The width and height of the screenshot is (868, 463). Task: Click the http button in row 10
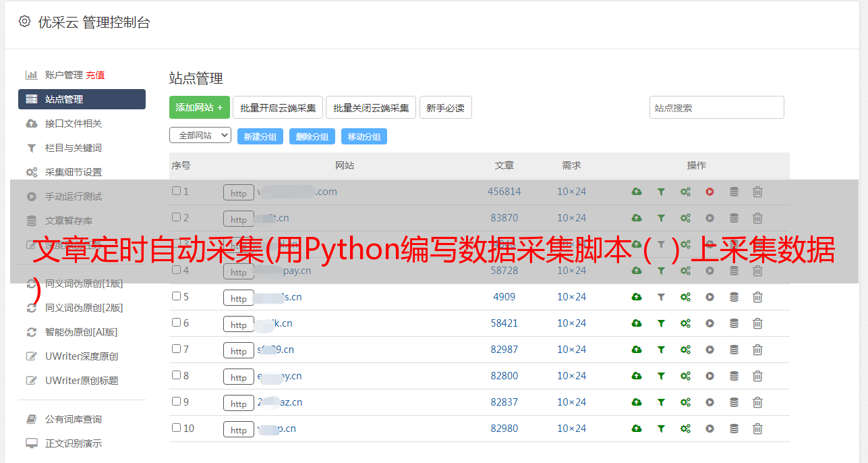coord(239,430)
